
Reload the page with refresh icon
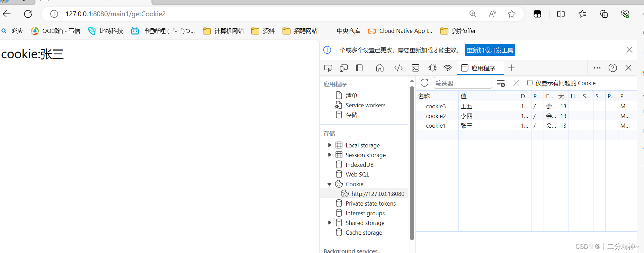pyautogui.click(x=28, y=14)
